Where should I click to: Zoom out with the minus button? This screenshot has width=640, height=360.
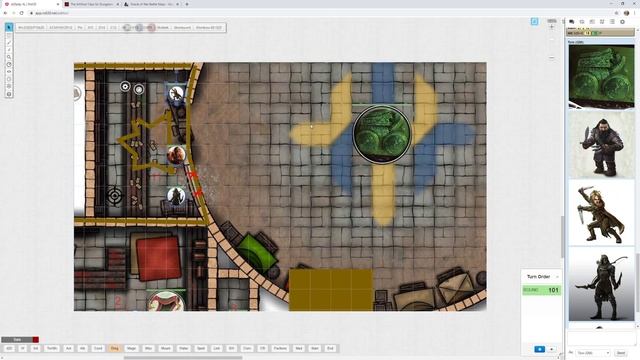[551, 58]
